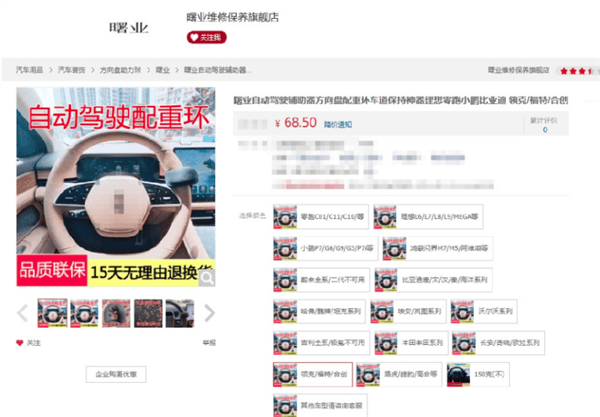Choose the 零跑C01/C11/C10 option
600x417 pixels.
coord(323,215)
